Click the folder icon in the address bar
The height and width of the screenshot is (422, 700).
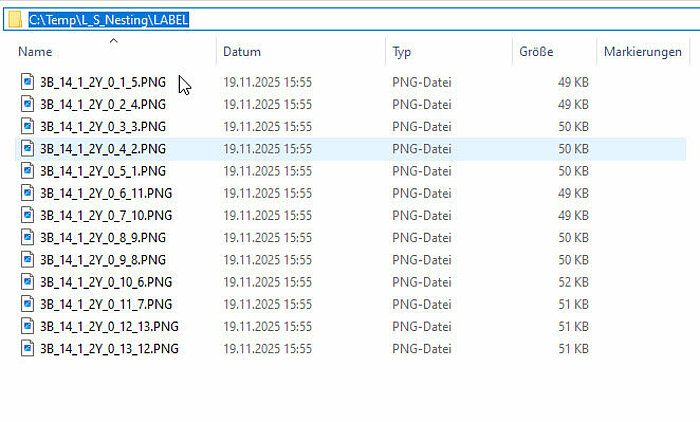point(13,19)
